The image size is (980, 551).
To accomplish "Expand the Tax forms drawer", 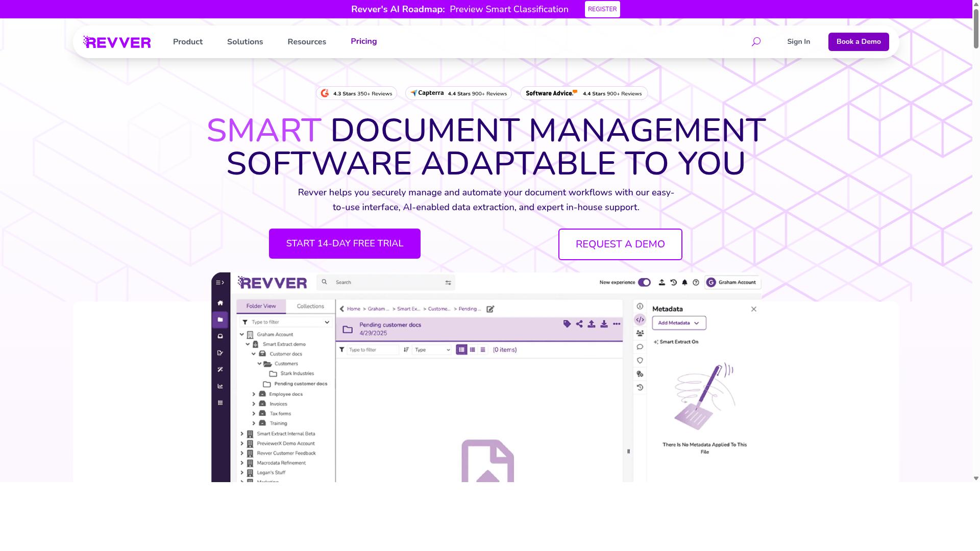I will 254,414.
